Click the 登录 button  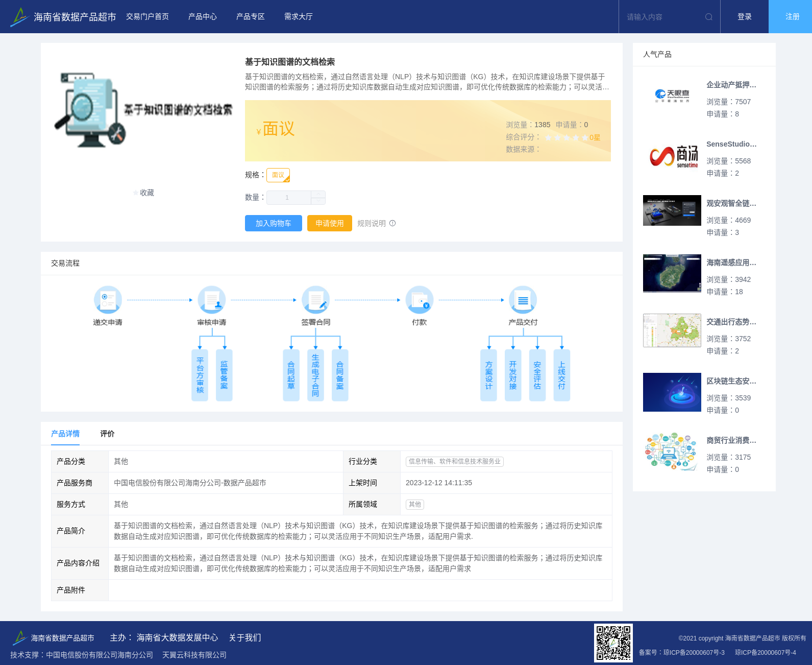[x=745, y=17]
